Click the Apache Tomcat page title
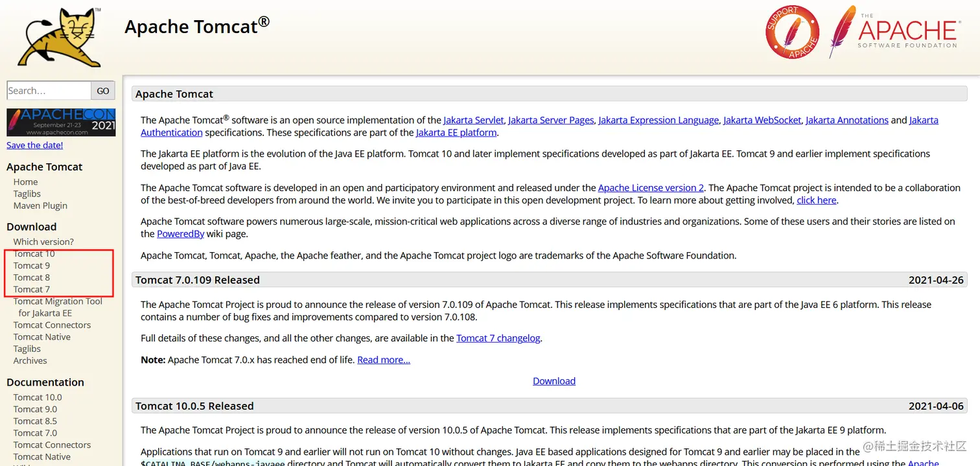This screenshot has height=466, width=980. (x=197, y=27)
